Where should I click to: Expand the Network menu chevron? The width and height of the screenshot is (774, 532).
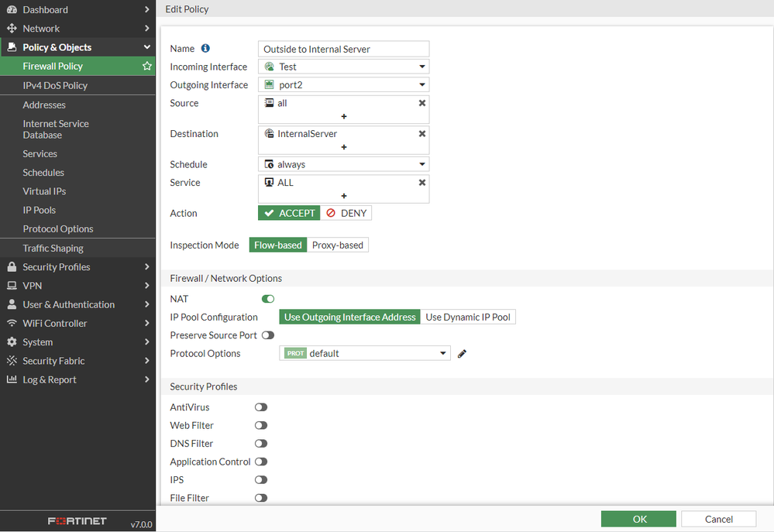(x=146, y=28)
